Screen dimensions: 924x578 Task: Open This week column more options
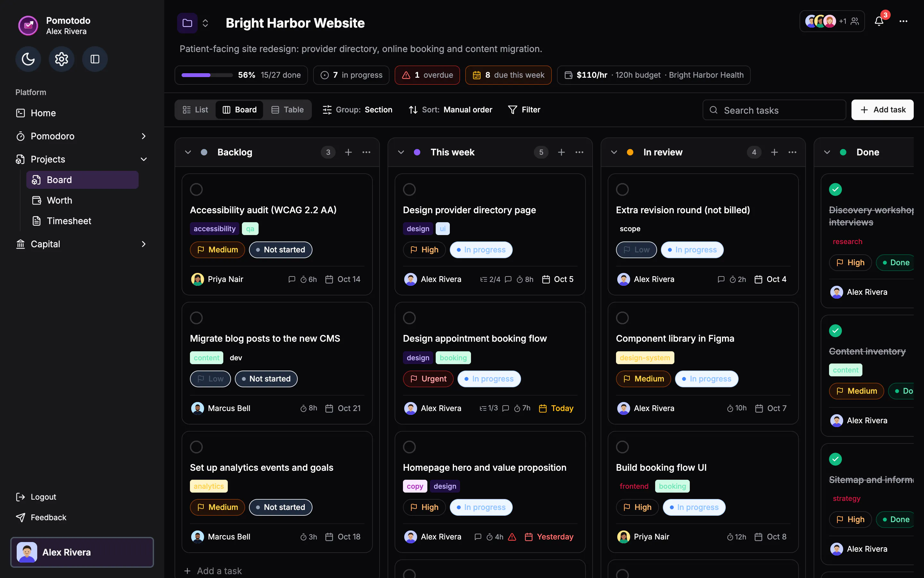[579, 152]
